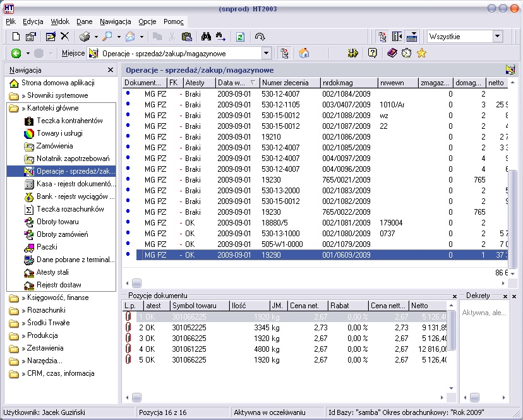Open the Edycja menu
This screenshot has width=523, height=420.
pos(33,21)
